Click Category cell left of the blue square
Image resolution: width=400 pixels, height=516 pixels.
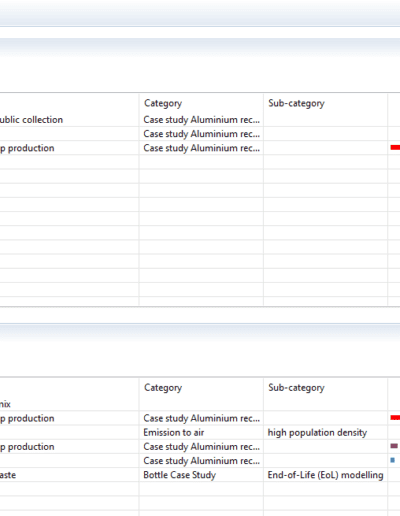pos(201,461)
